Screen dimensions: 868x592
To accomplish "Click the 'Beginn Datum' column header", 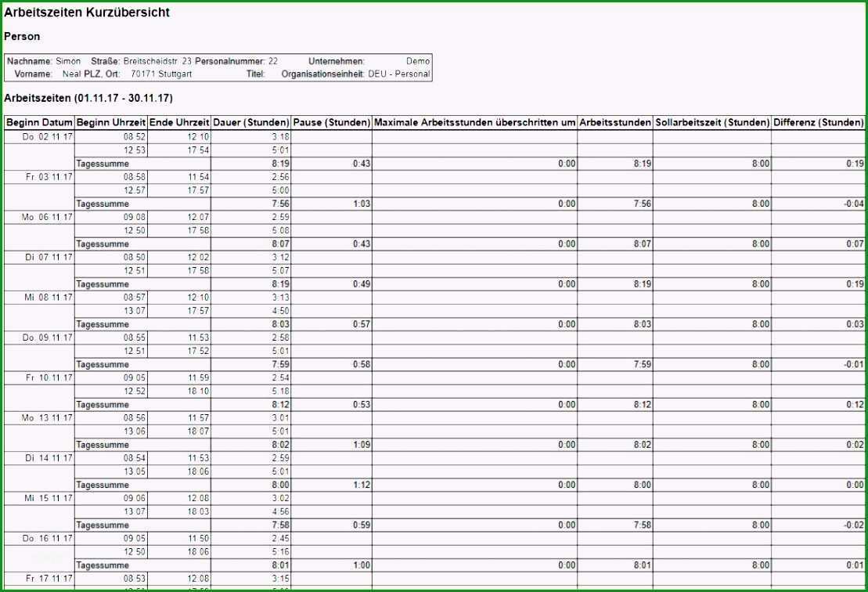I will point(39,122).
